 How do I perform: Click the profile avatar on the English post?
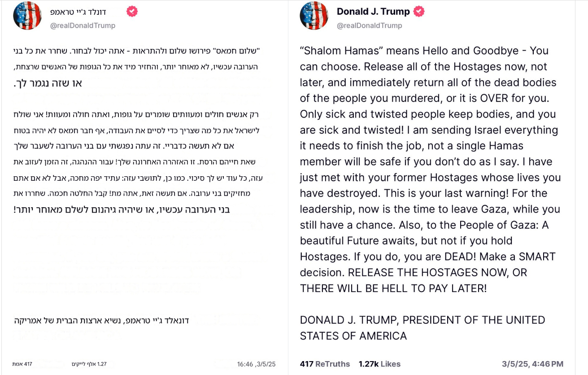pos(314,16)
